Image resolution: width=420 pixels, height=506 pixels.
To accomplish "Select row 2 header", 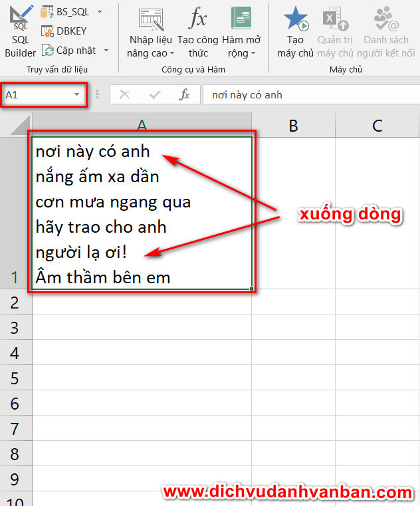I will tap(15, 302).
